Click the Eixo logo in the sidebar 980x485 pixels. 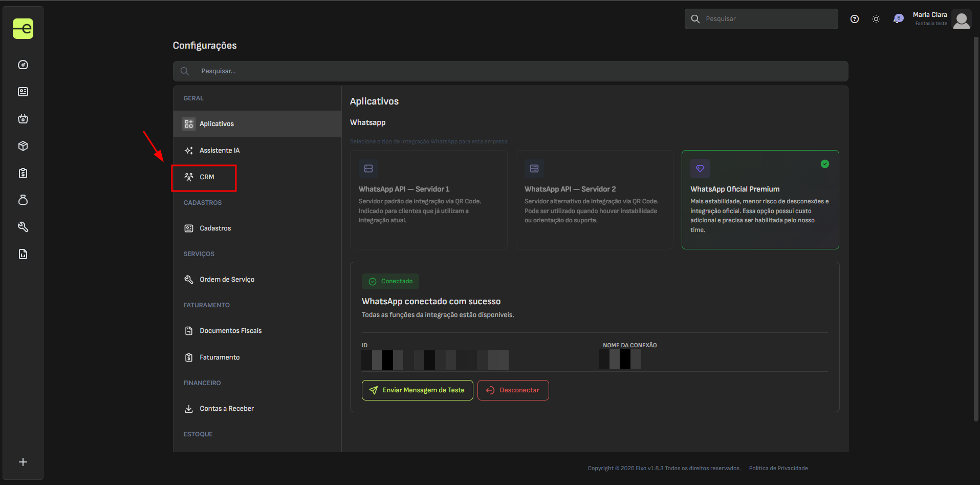(23, 29)
